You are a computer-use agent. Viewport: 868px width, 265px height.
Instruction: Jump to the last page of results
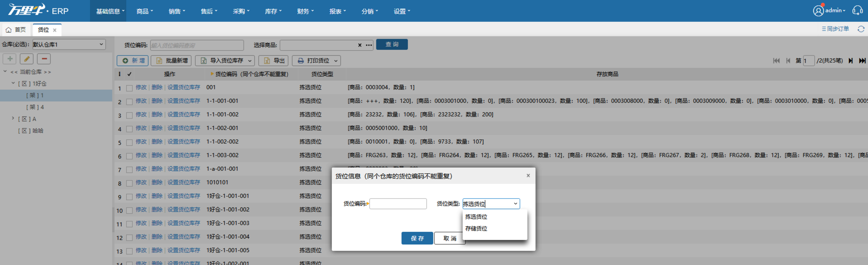862,61
